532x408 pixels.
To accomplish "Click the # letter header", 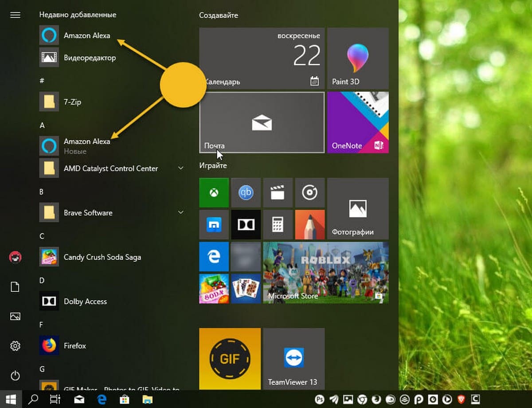I will pos(42,81).
